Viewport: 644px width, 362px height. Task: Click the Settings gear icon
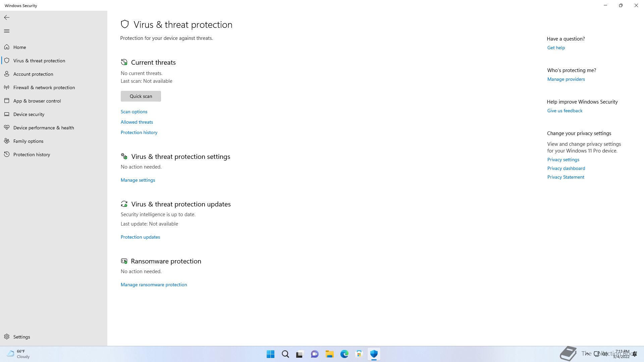point(7,337)
